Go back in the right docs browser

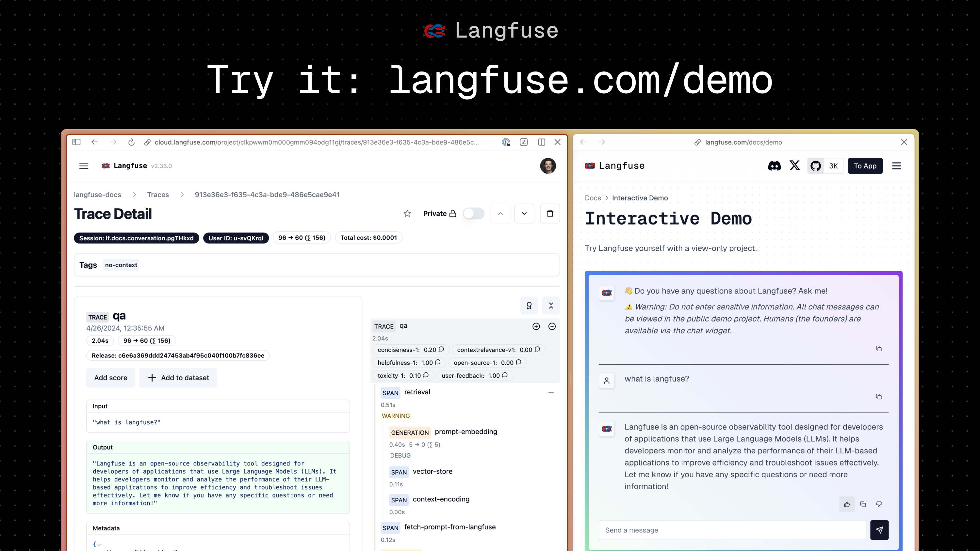coord(583,142)
